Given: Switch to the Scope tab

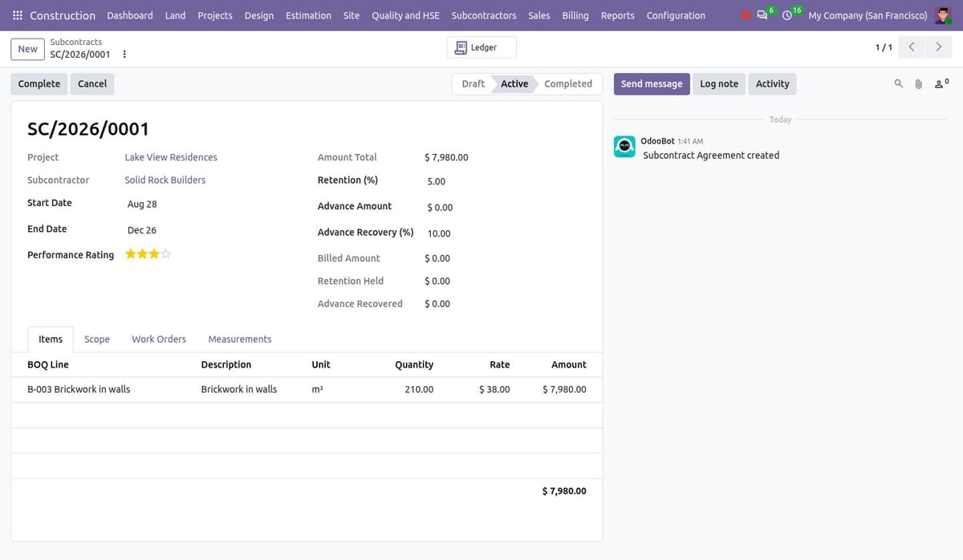Looking at the screenshot, I should point(97,339).
